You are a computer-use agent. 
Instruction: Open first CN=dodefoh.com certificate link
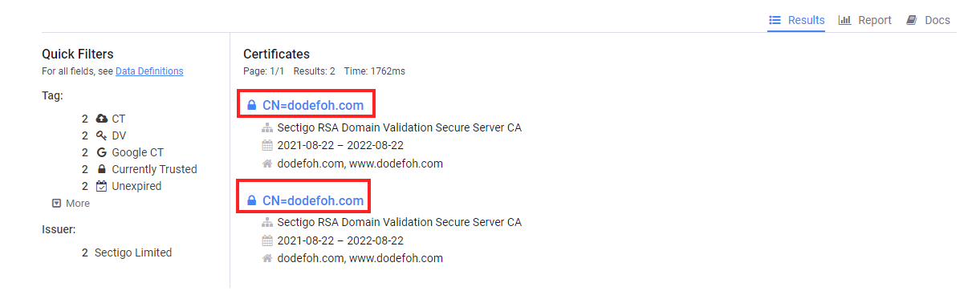click(313, 105)
